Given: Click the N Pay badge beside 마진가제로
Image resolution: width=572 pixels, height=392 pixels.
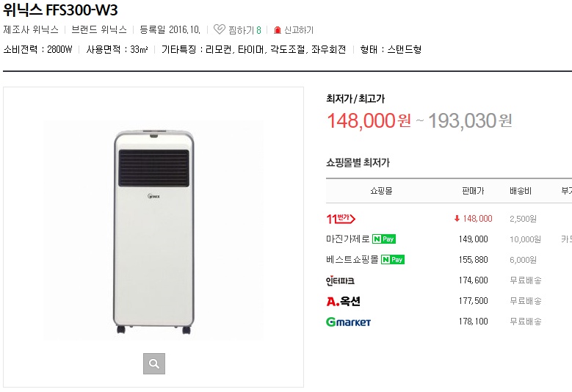Looking at the screenshot, I should (384, 239).
